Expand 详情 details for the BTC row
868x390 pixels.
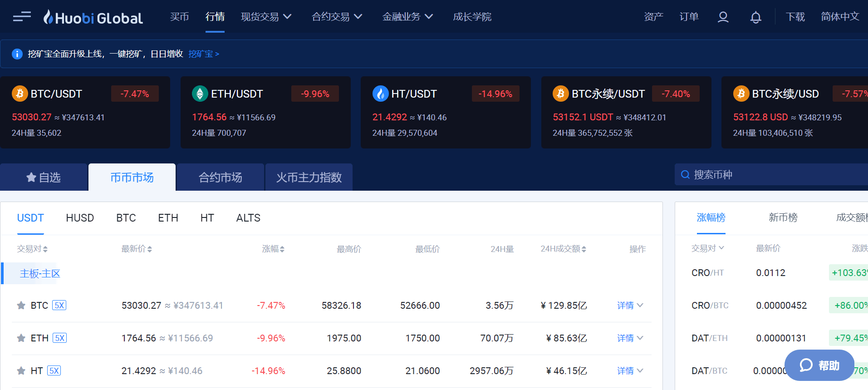tap(630, 306)
